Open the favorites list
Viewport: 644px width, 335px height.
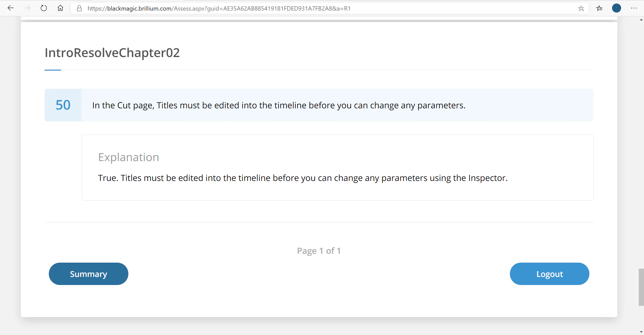point(599,8)
